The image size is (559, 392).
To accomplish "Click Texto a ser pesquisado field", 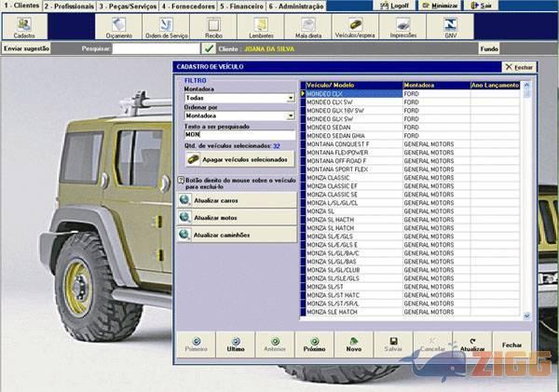I will [240, 134].
